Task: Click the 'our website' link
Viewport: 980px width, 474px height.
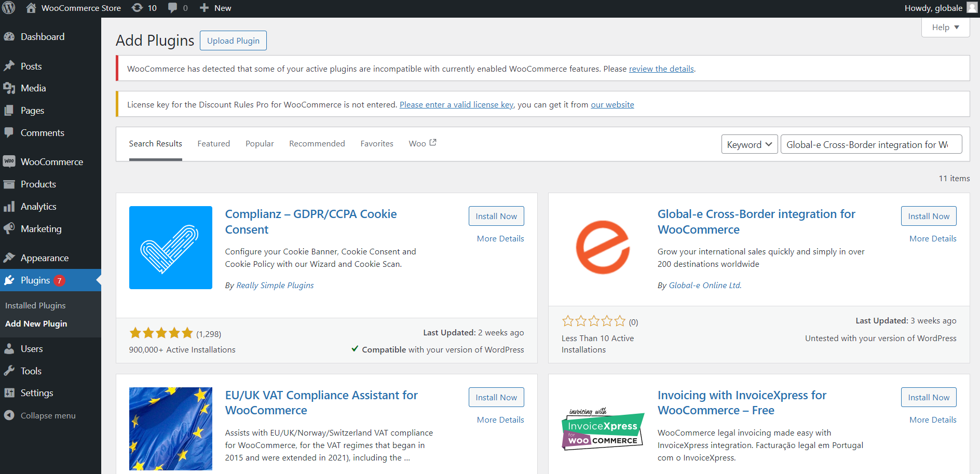Action: tap(612, 105)
